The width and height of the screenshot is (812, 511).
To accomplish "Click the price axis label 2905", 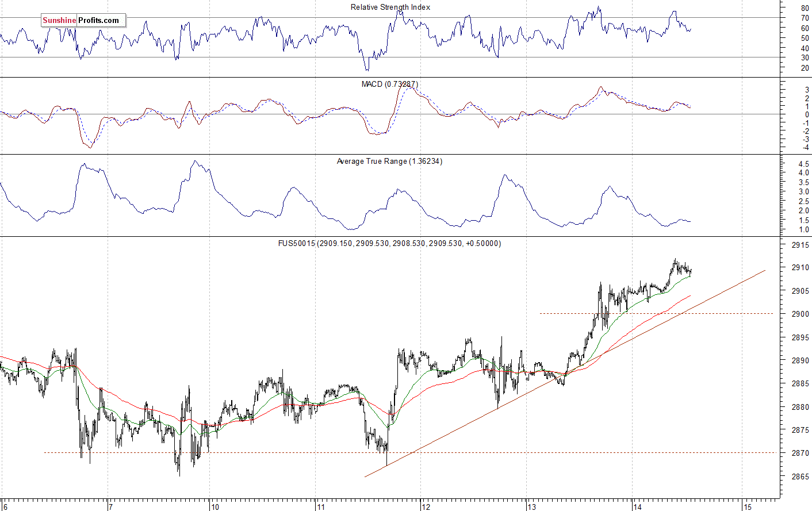I will (x=800, y=291).
